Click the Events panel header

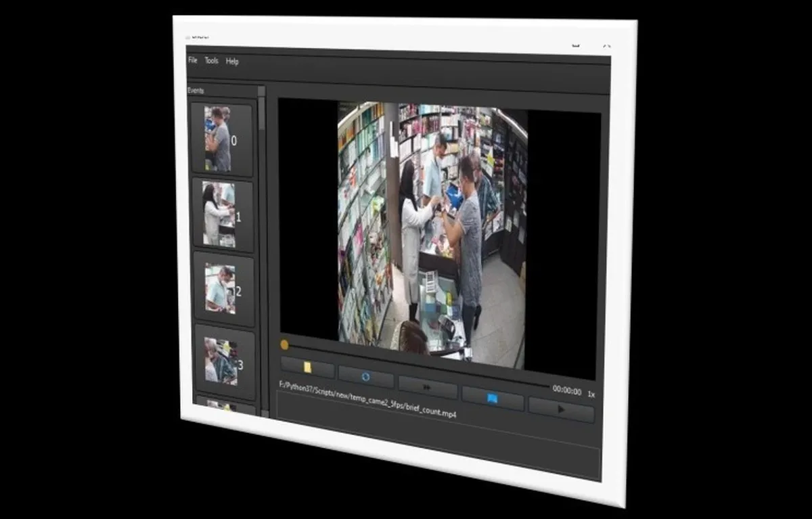(196, 90)
